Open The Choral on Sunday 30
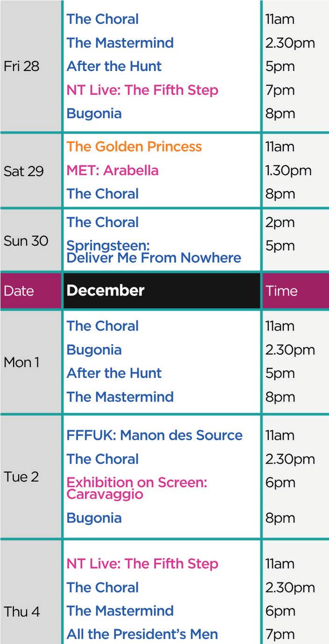Screen dimensions: 329x644 102,222
